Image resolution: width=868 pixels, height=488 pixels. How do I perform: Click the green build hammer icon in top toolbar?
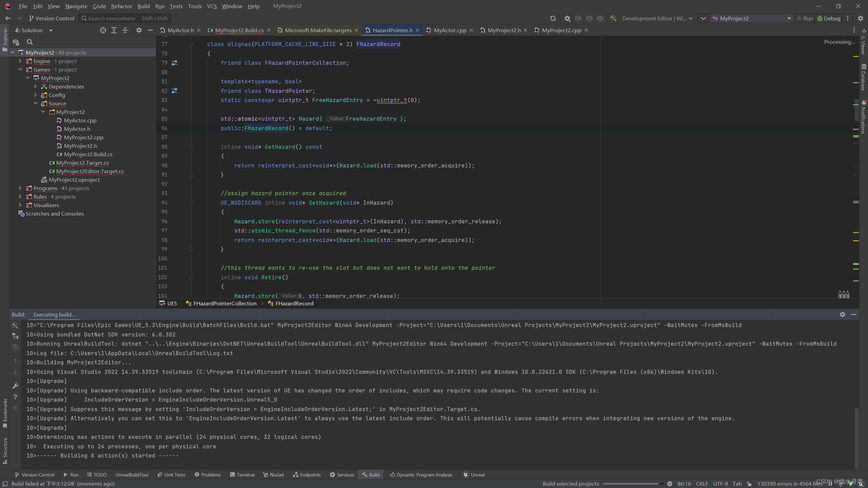pyautogui.click(x=613, y=18)
